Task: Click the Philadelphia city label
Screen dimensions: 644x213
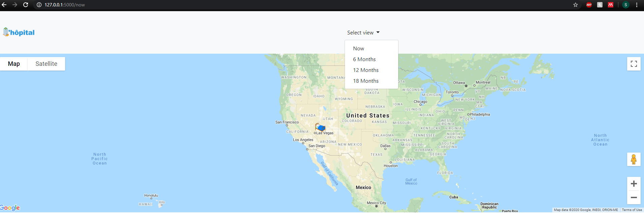Action: click(x=480, y=114)
